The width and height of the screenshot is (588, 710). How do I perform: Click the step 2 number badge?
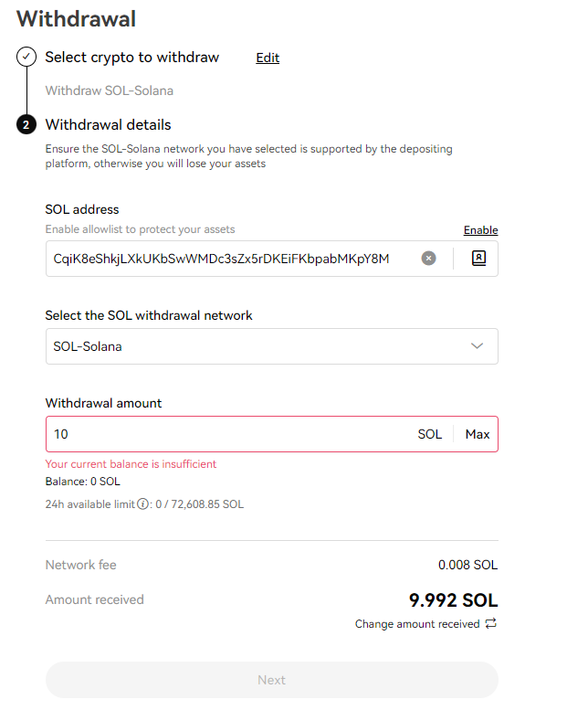point(26,125)
